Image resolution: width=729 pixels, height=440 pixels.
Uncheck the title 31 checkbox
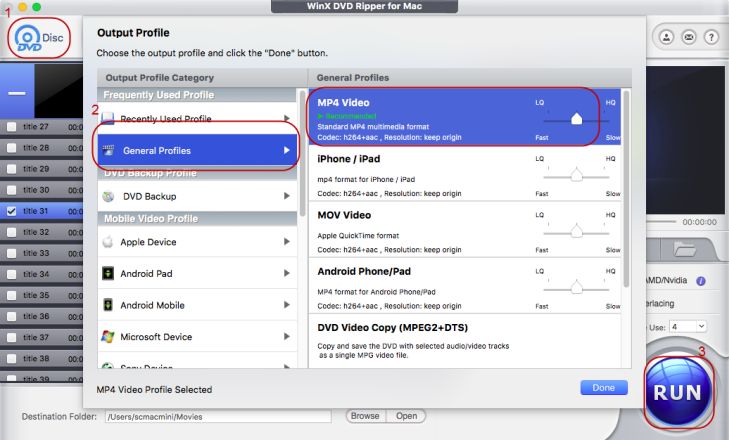click(12, 211)
